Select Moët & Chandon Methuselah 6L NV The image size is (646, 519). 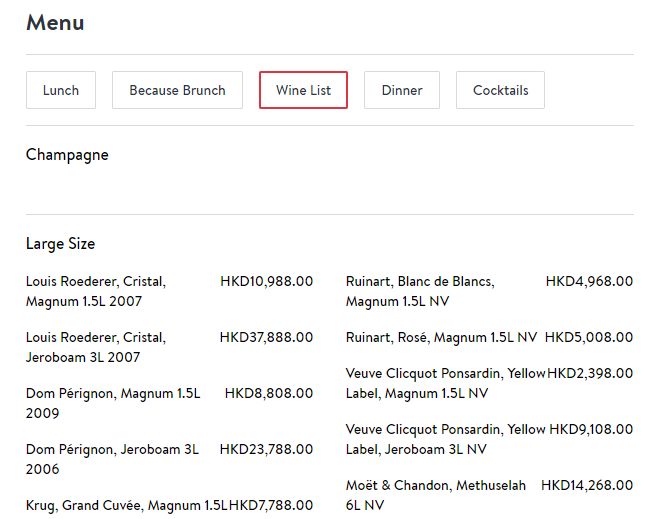436,496
